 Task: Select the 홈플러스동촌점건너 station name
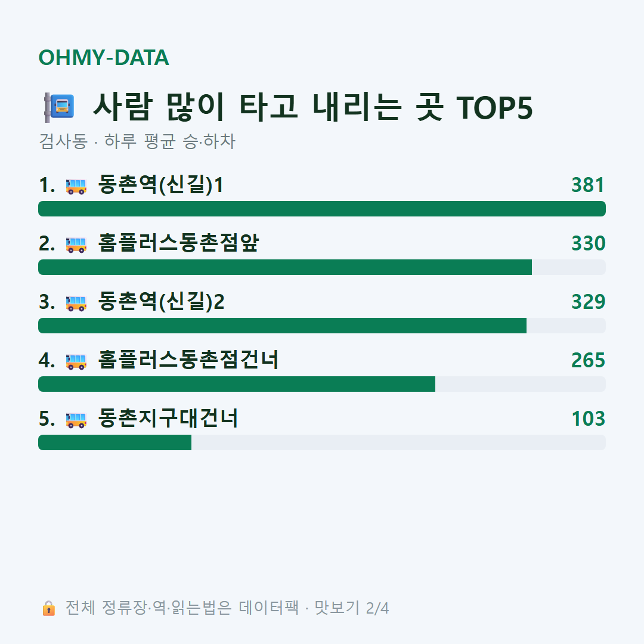[188, 360]
